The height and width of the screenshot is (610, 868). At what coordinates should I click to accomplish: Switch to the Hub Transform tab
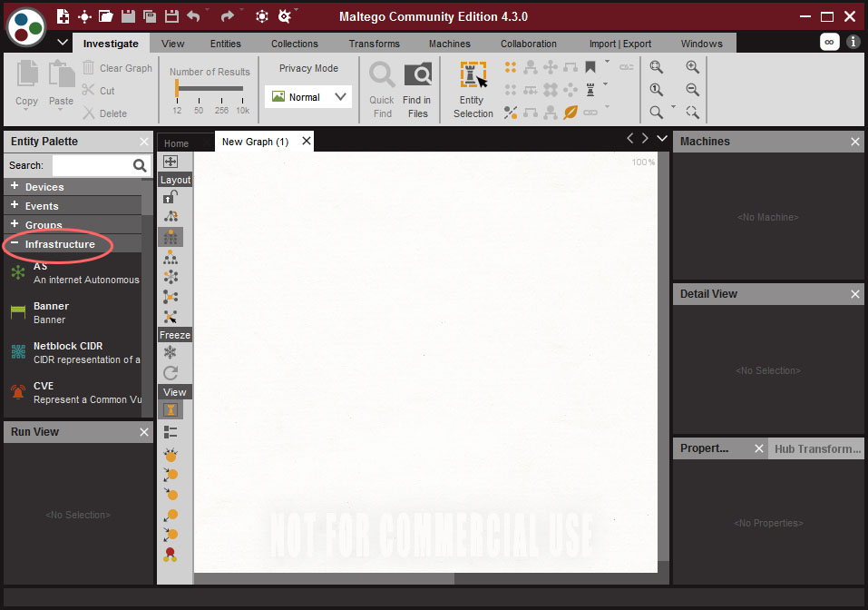tap(817, 448)
